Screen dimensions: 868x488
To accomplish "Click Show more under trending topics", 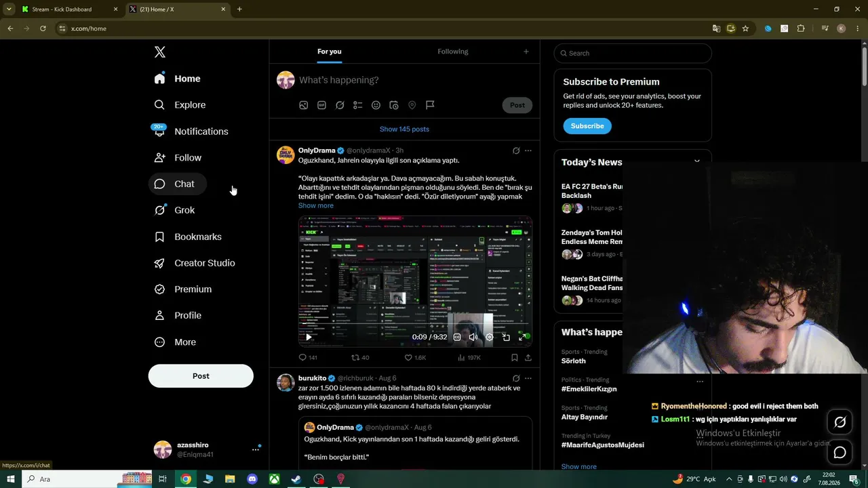I will tap(579, 466).
